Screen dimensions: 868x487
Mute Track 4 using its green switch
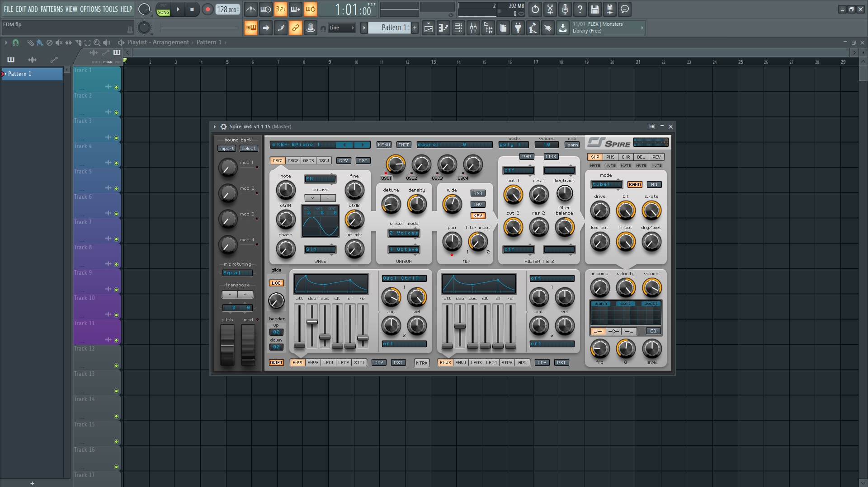[x=116, y=163]
